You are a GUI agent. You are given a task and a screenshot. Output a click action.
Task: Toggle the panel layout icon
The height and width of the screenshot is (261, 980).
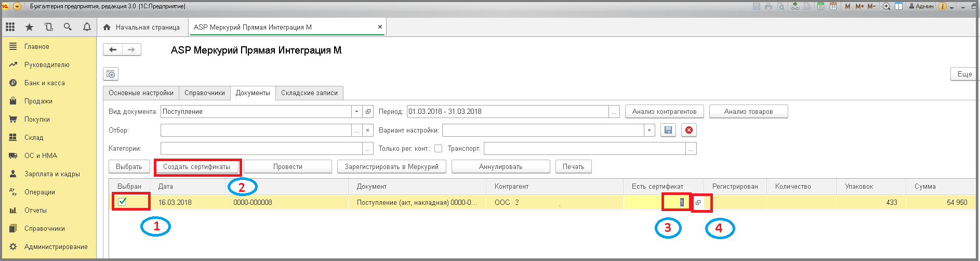(898, 6)
